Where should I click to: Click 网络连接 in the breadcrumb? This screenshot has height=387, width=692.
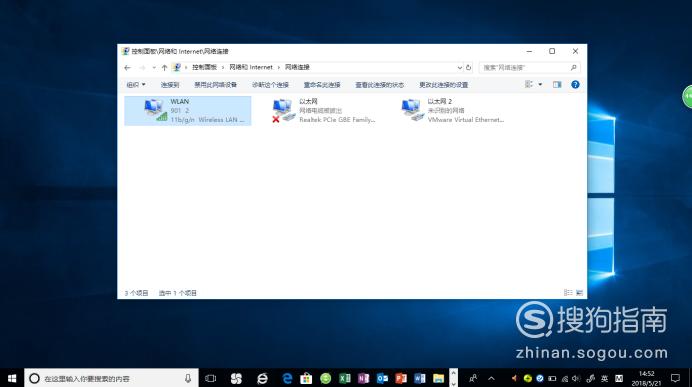point(297,67)
